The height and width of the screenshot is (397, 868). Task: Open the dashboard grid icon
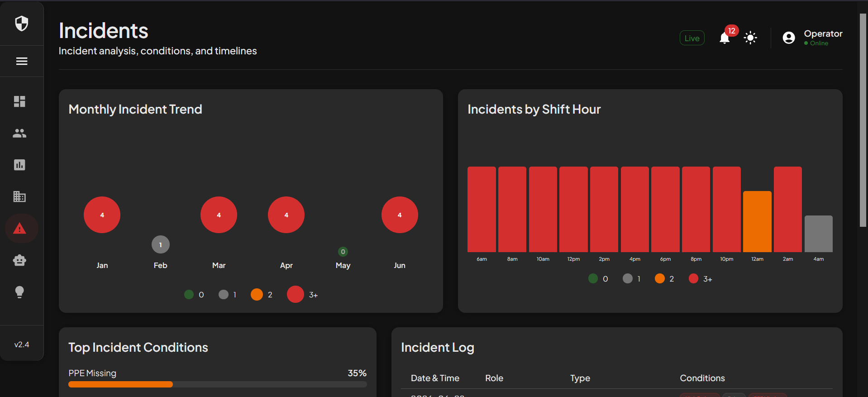click(x=19, y=101)
